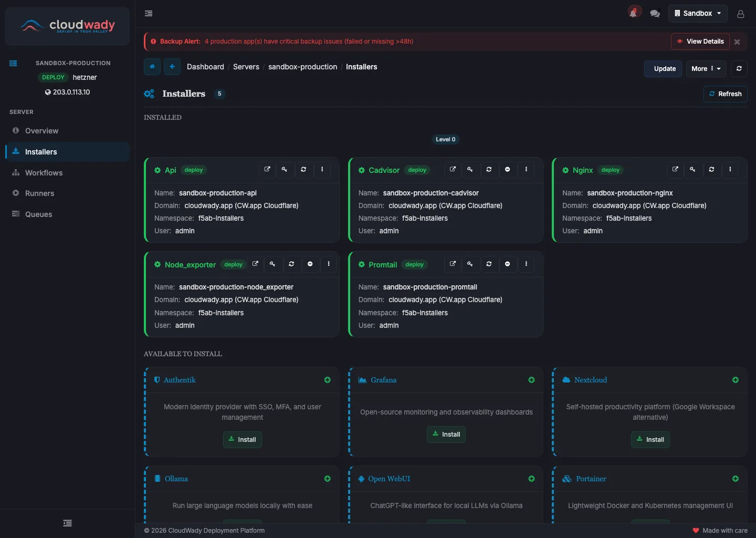Open the Promtail kebab menu

coord(526,264)
